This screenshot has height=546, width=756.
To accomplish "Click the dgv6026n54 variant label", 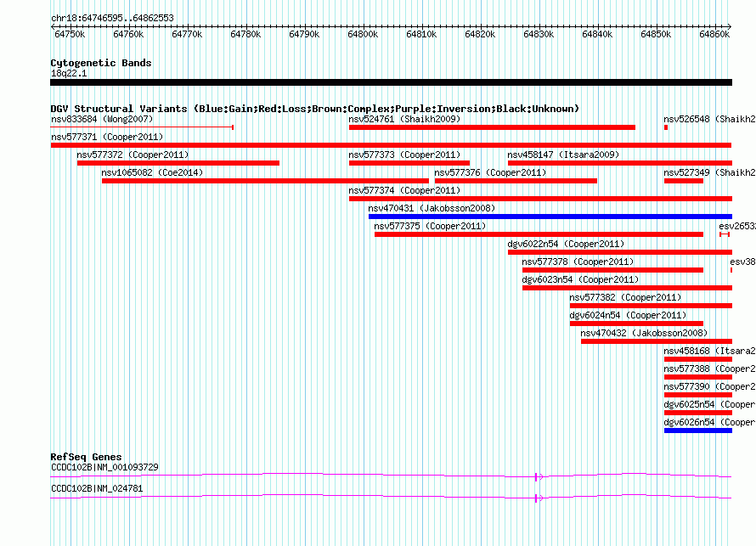I will pyautogui.click(x=709, y=422).
